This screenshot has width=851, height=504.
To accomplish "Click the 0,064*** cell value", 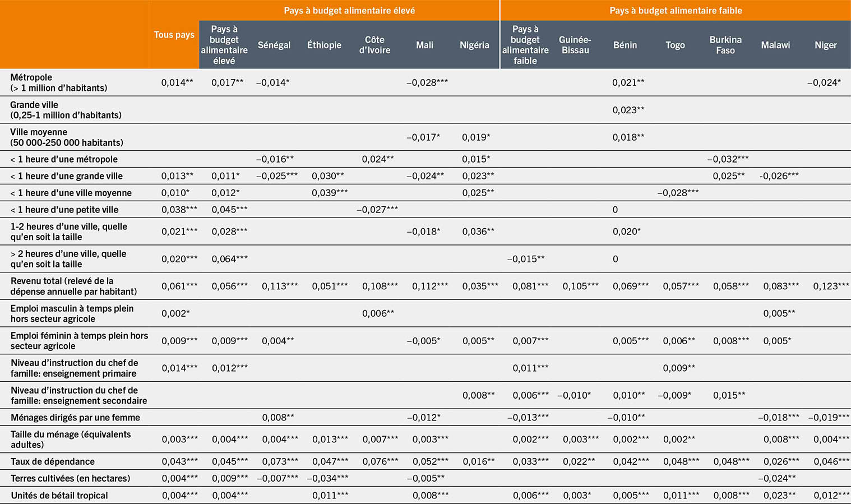I will click(229, 259).
